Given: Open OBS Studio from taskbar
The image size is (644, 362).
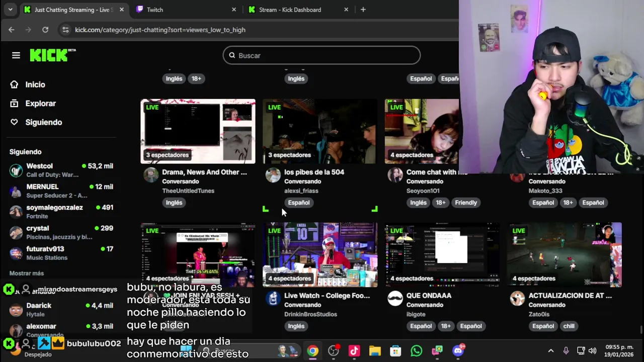Looking at the screenshot, I should click(334, 351).
